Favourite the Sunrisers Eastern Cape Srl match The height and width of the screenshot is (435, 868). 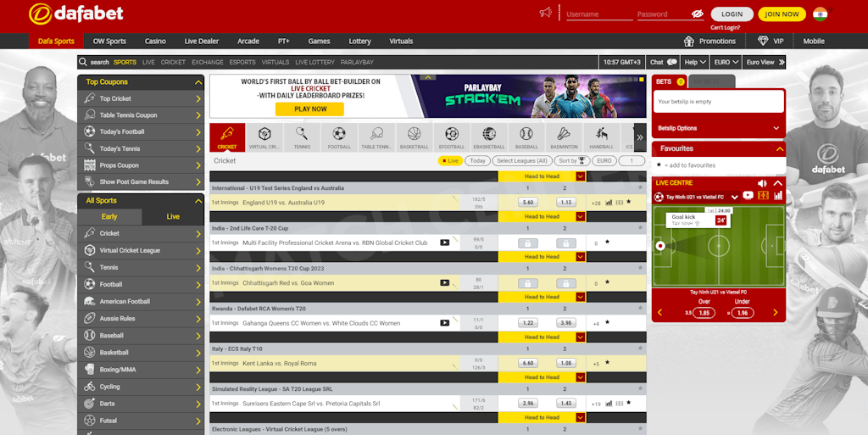(629, 404)
